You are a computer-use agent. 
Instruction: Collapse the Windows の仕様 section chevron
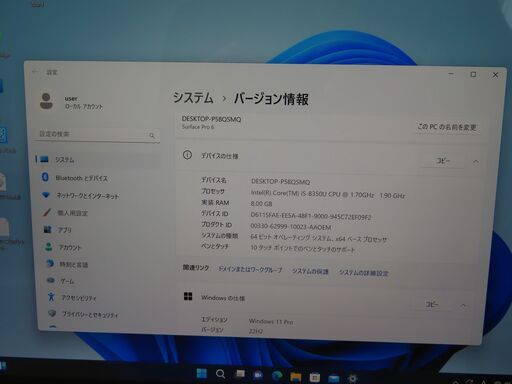click(x=463, y=305)
